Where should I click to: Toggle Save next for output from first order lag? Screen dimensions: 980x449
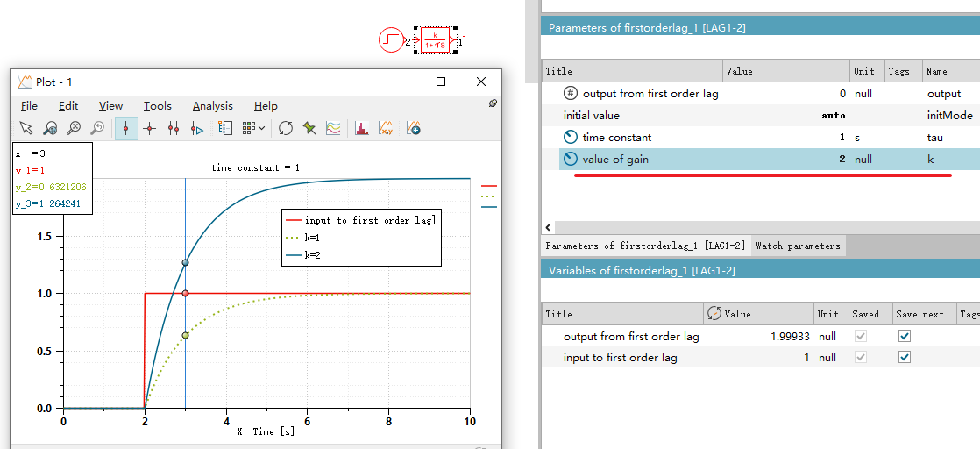905,336
